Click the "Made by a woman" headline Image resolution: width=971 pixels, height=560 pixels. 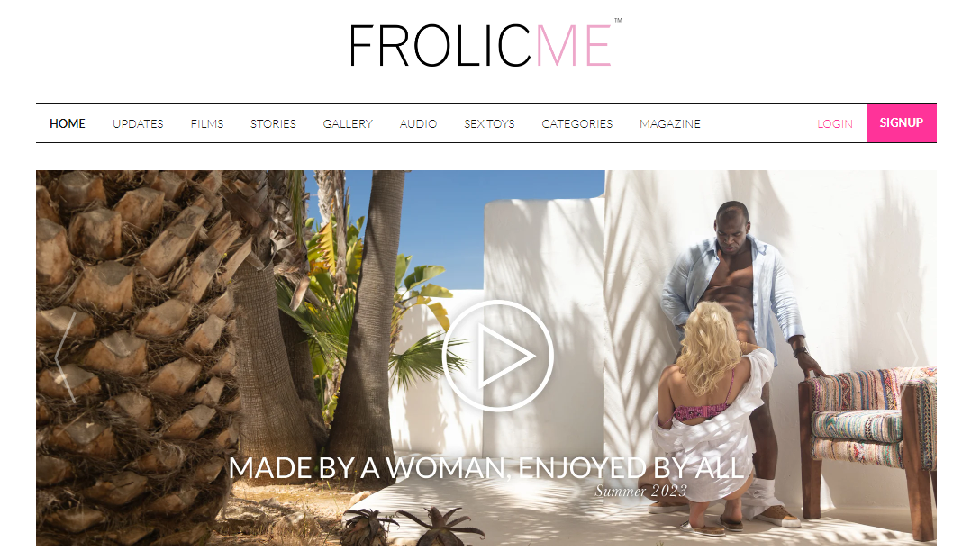pos(486,468)
